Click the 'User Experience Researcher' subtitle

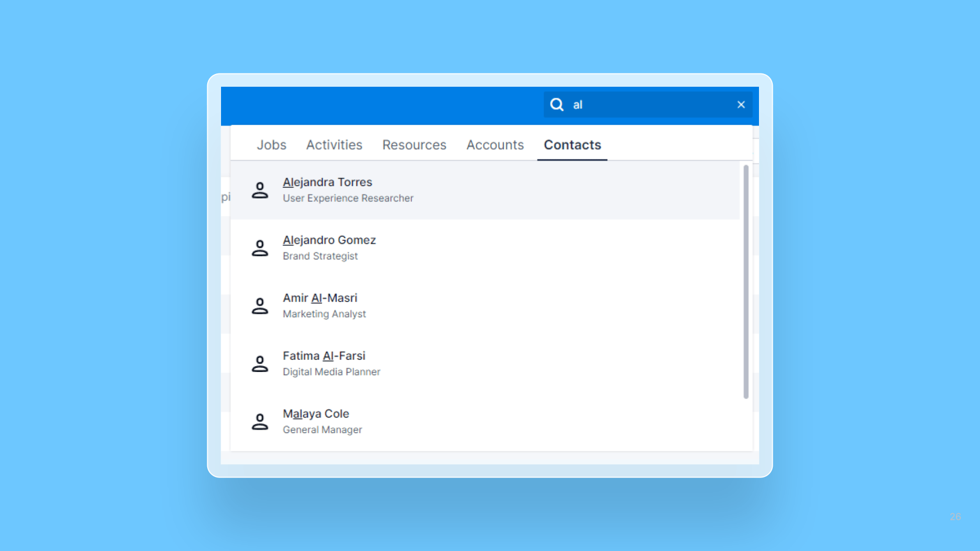(348, 198)
